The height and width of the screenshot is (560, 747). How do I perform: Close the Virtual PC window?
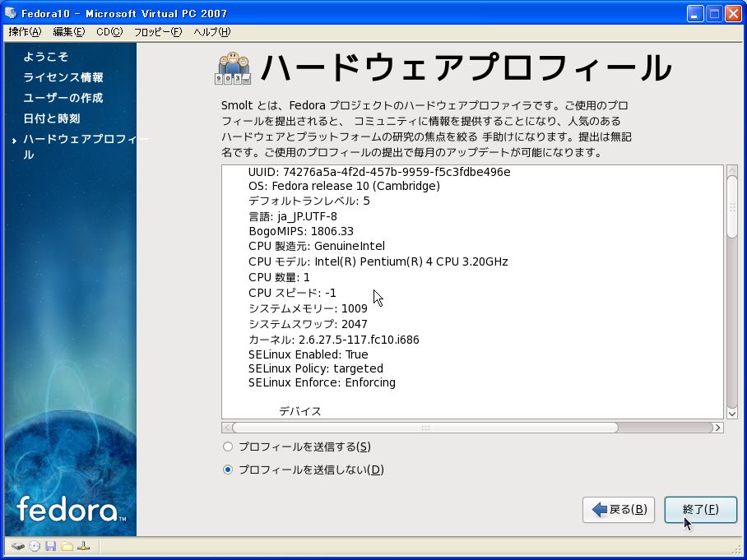point(734,13)
